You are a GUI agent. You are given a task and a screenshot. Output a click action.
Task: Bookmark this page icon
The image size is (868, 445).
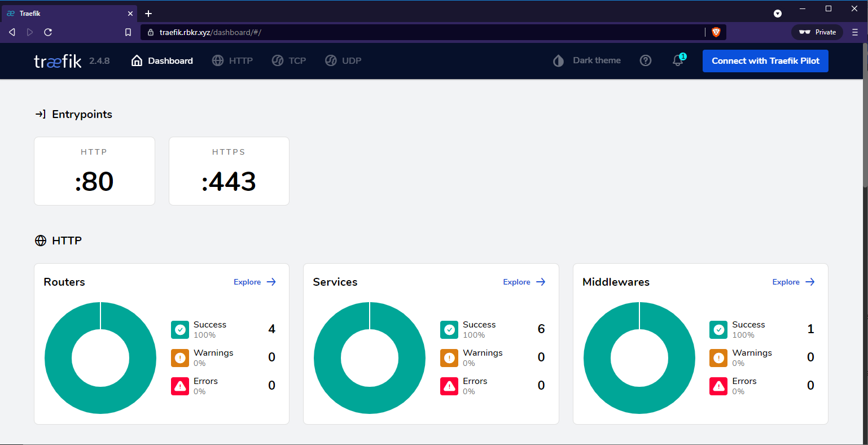pos(128,32)
